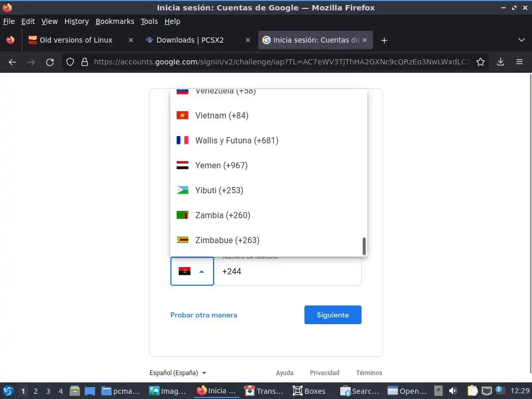The height and width of the screenshot is (399, 532).
Task: Open the Tools menu
Action: point(149,21)
